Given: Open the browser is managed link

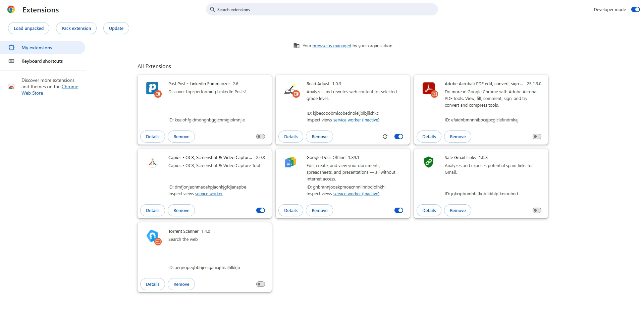Looking at the screenshot, I should [x=332, y=46].
